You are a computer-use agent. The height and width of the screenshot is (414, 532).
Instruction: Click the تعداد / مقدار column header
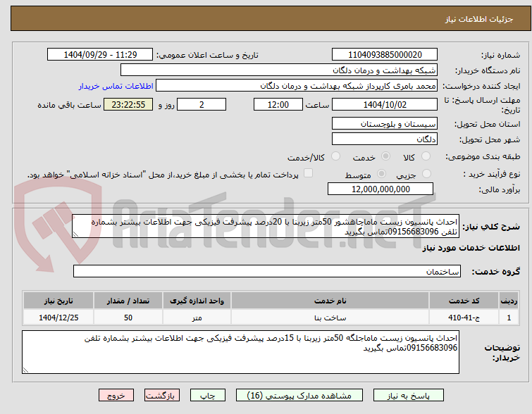click(x=128, y=301)
